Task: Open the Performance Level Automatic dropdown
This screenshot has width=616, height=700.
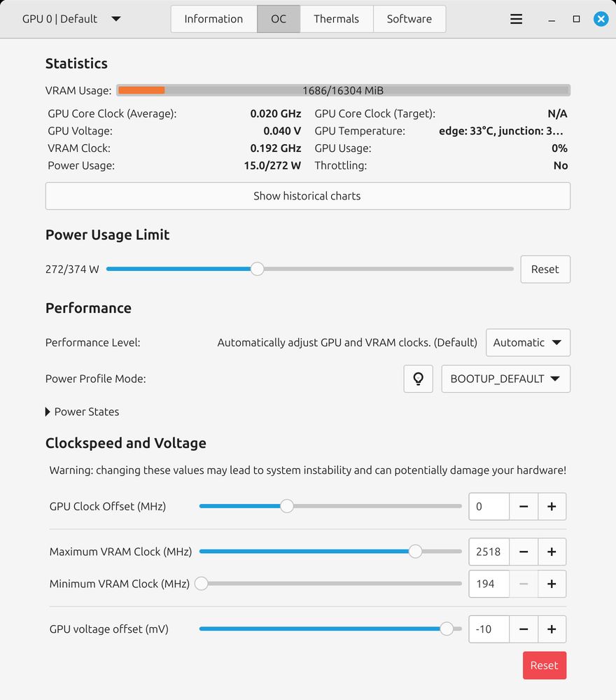Action: tap(528, 342)
